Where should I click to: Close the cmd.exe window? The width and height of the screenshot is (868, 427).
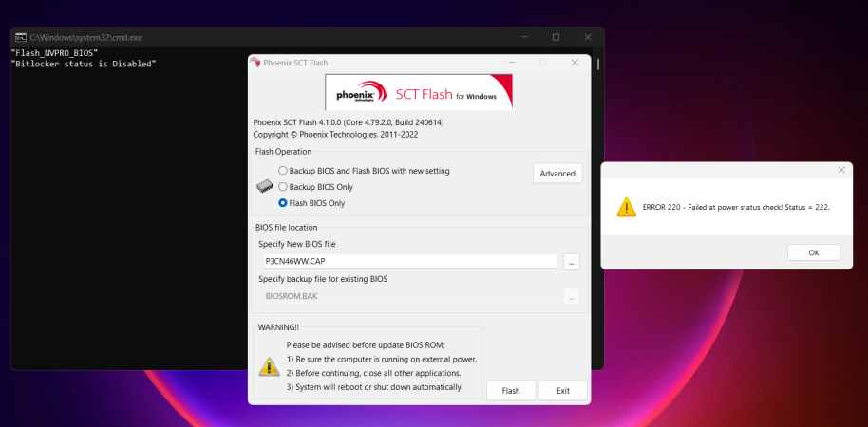[x=588, y=38]
